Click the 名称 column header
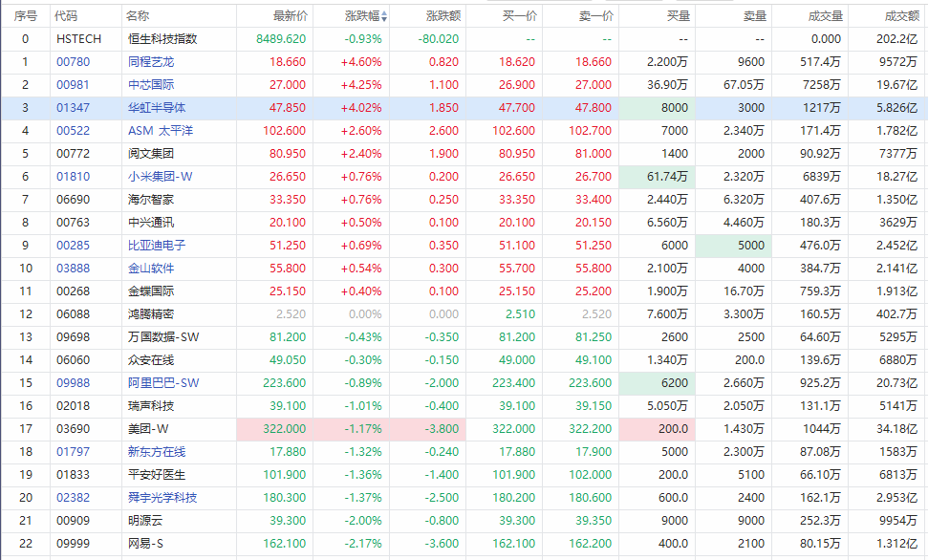 coord(138,16)
